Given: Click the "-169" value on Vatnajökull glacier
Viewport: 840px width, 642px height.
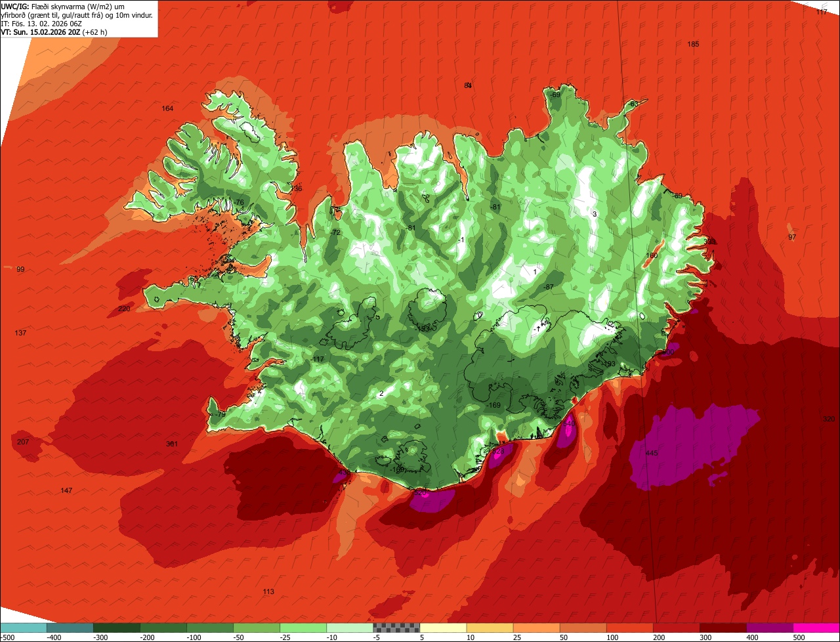Looking at the screenshot, I should 493,406.
